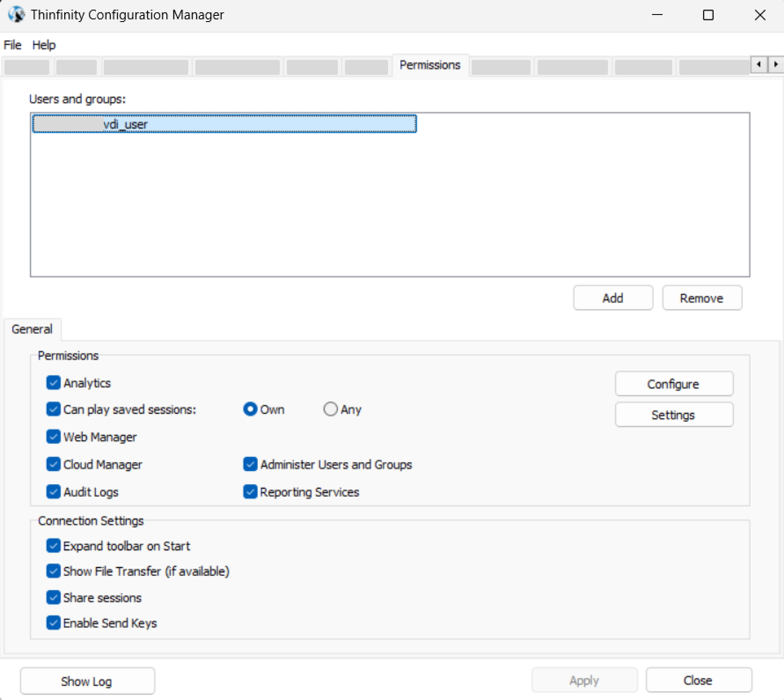
Task: Choose Own for saved sessions playback
Action: pyautogui.click(x=250, y=409)
